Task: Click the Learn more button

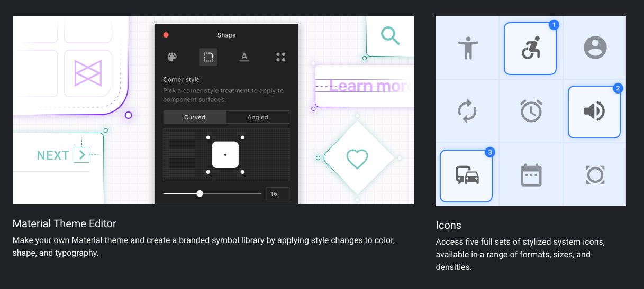Action: point(365,86)
